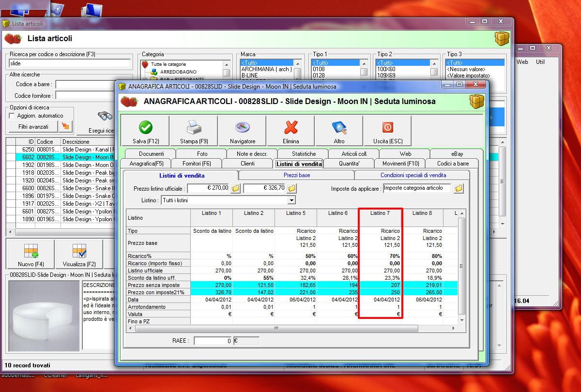
Task: Toggle Aggiorn. automatico checkbox
Action: [12, 116]
